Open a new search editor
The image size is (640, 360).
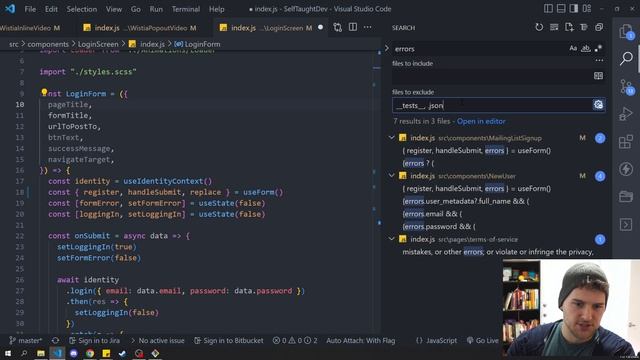(569, 27)
